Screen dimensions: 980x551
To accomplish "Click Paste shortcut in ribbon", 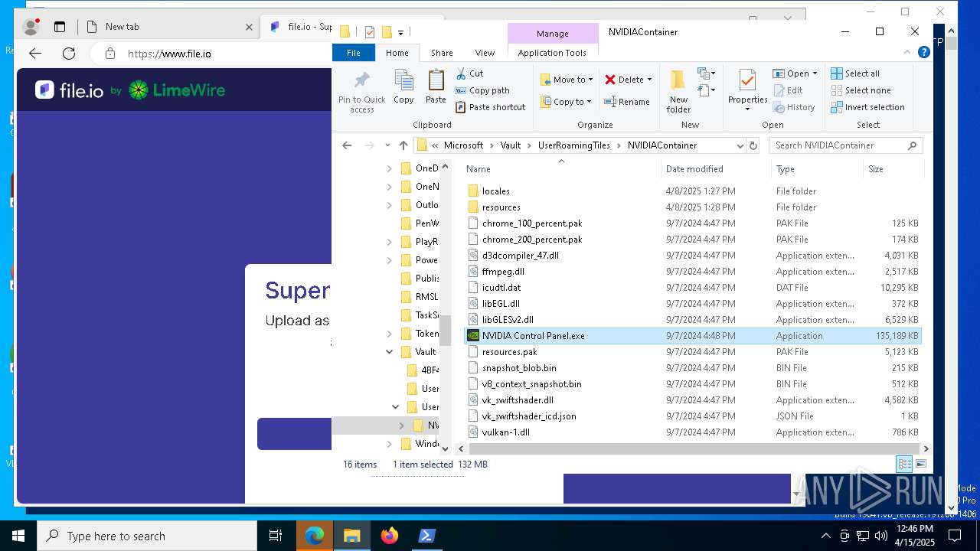I will pyautogui.click(x=490, y=107).
